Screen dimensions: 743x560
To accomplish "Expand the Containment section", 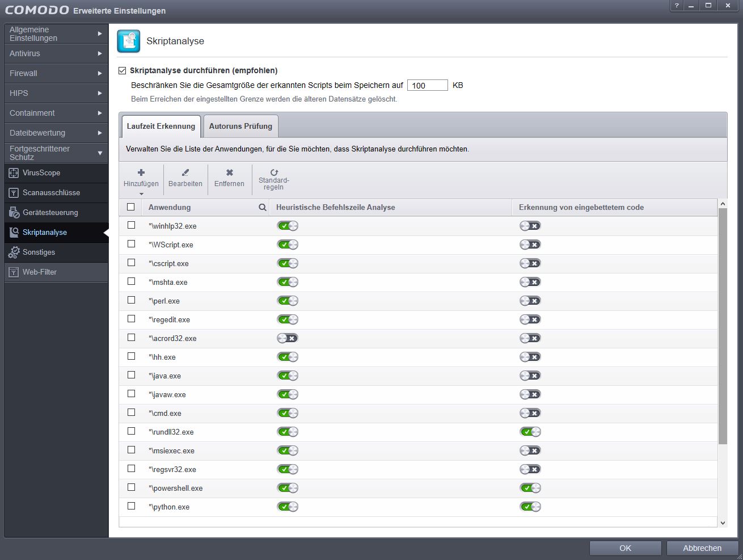I will click(x=56, y=113).
